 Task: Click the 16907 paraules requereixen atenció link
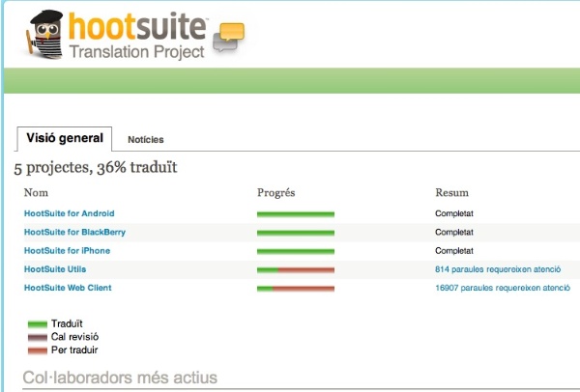(503, 288)
